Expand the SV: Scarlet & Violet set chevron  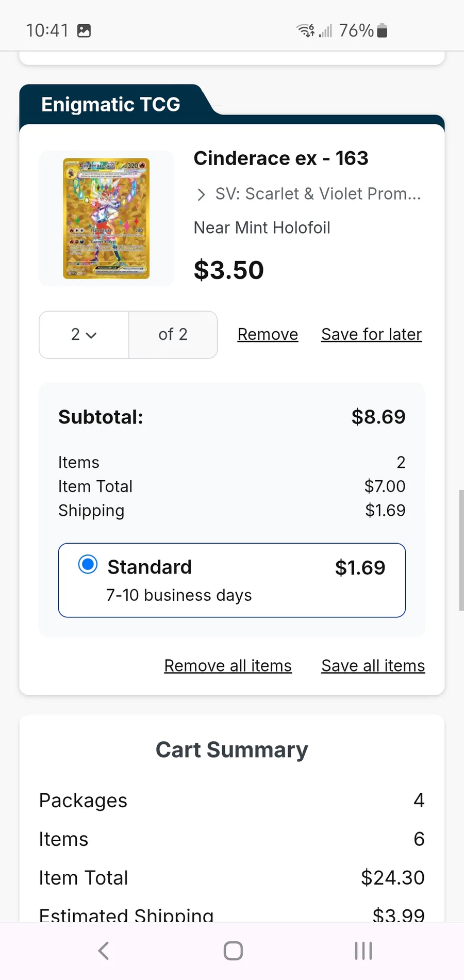coord(201,194)
